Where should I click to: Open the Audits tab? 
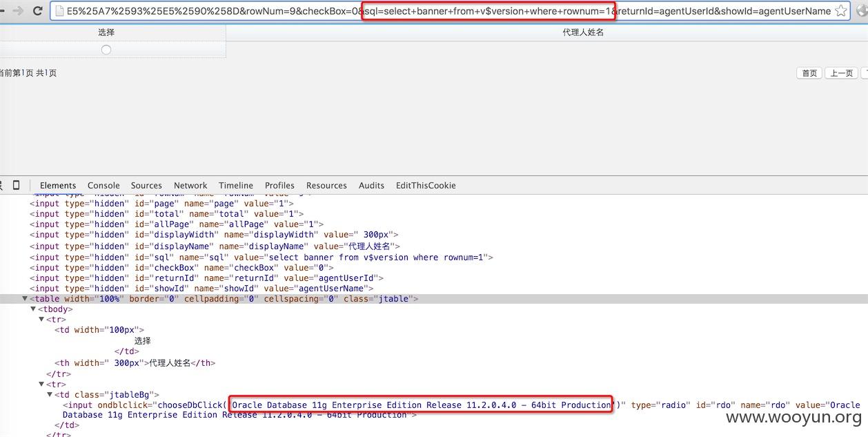371,185
